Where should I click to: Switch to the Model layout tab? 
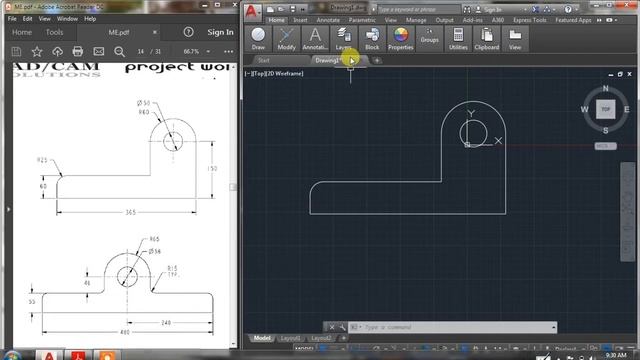click(262, 338)
